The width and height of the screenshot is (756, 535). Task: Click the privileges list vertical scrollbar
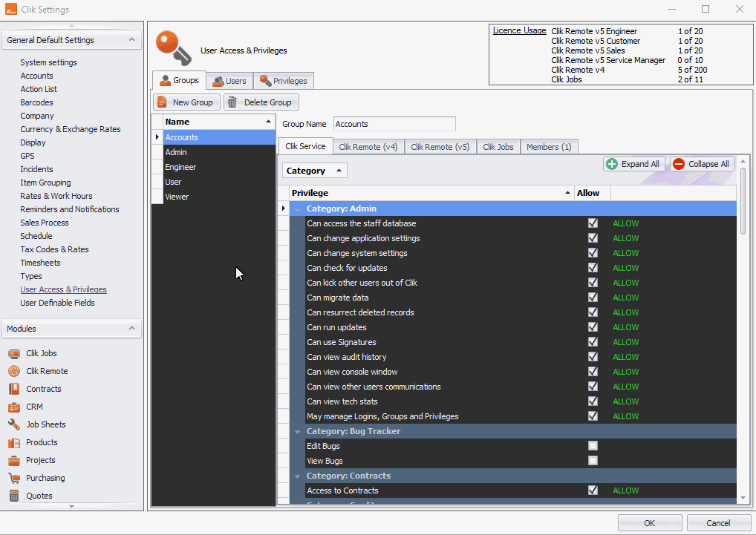(743, 200)
